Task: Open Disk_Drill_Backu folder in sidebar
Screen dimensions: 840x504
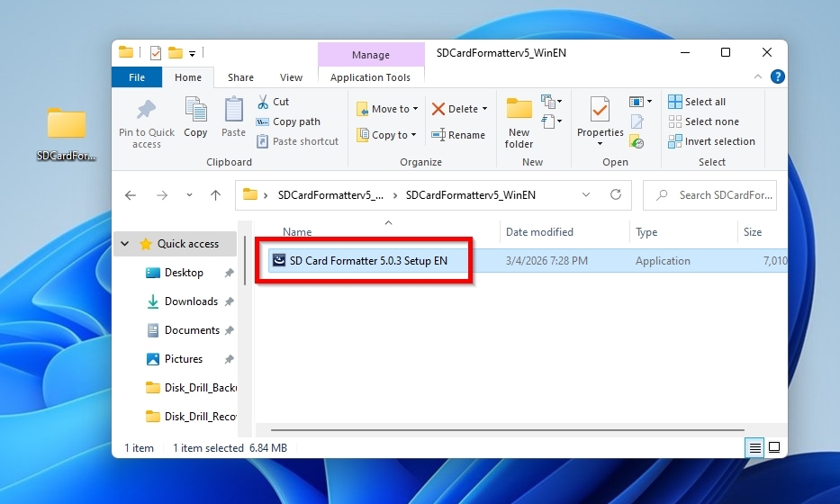Action: click(x=191, y=388)
